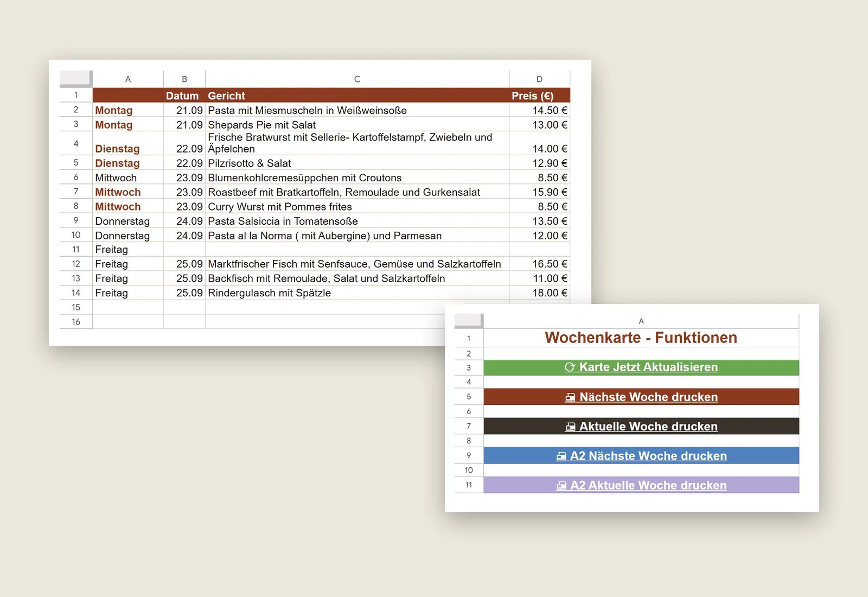Select the Curry Wurst mit Pommes frites cell

pos(357,207)
